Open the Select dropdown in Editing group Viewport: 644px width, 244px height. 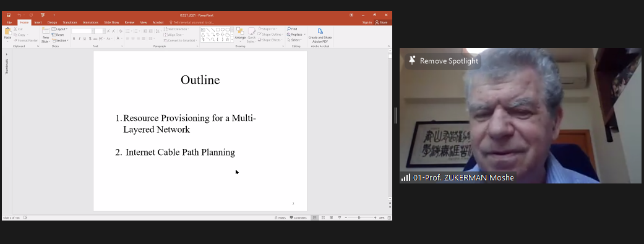tap(294, 40)
